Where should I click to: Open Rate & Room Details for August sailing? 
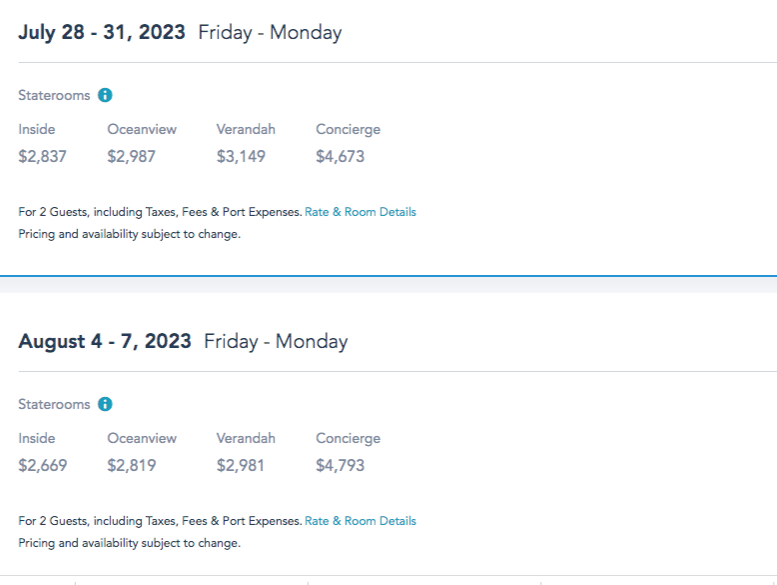pos(360,521)
